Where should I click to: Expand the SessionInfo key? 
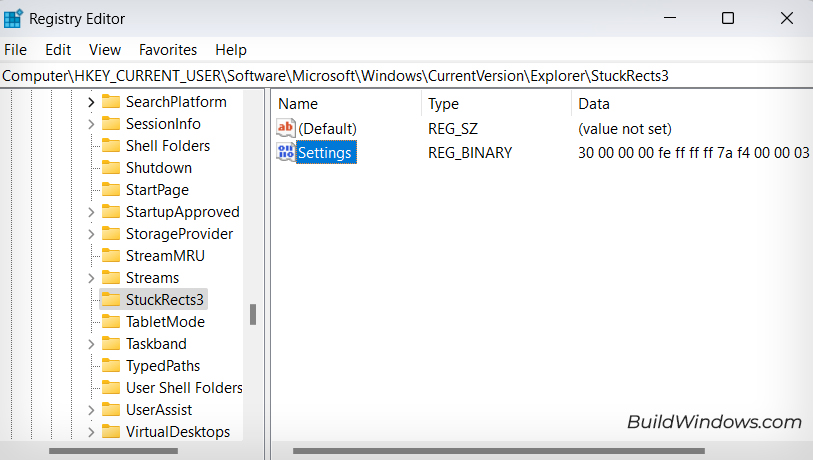pos(91,124)
